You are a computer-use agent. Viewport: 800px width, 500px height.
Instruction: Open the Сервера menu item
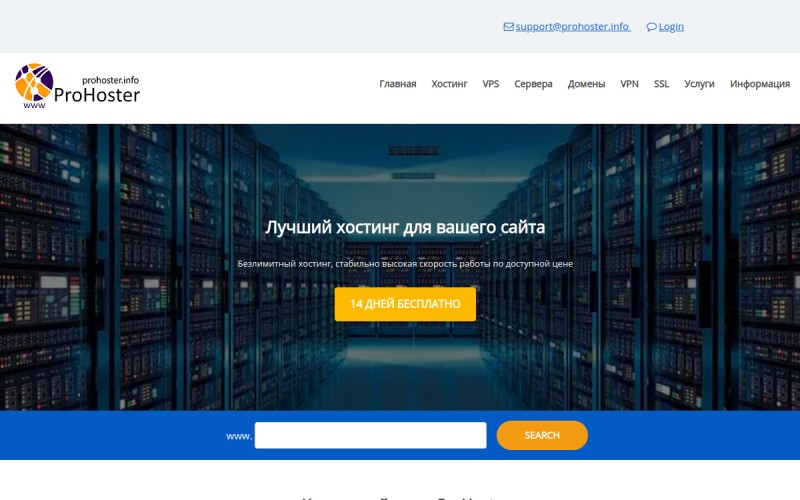533,84
